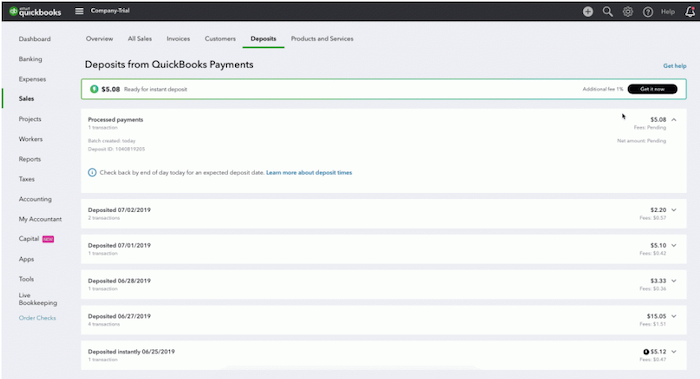Click the $3.33 deposit amount
The height and width of the screenshot is (379, 700).
click(x=658, y=281)
